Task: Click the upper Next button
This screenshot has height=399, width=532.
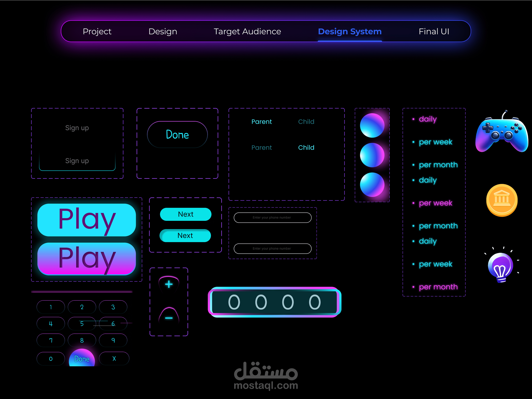Action: pos(185,214)
